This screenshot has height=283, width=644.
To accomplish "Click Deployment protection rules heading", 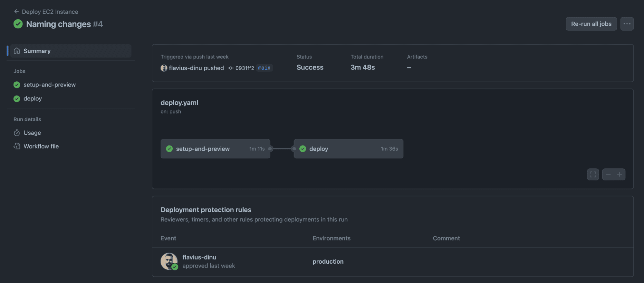I will (x=206, y=210).
